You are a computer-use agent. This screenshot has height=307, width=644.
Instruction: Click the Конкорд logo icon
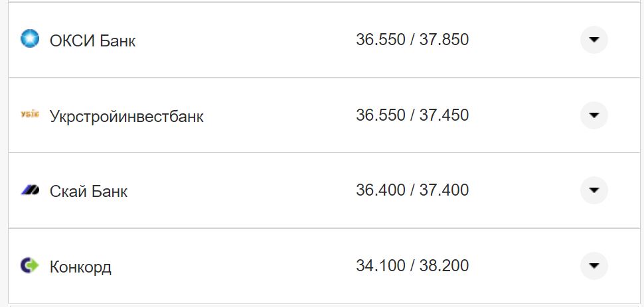point(30,266)
